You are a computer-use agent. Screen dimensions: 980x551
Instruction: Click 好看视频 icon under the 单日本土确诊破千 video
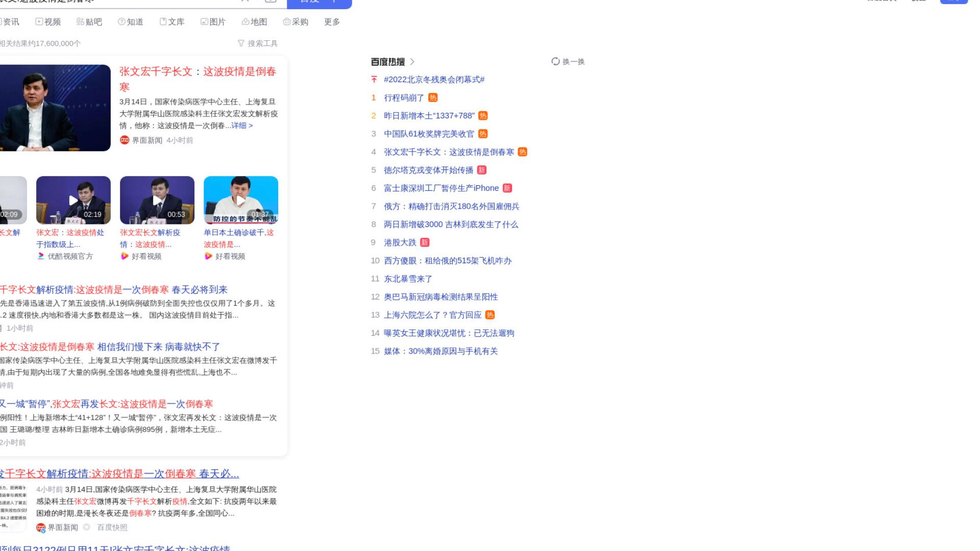(208, 256)
